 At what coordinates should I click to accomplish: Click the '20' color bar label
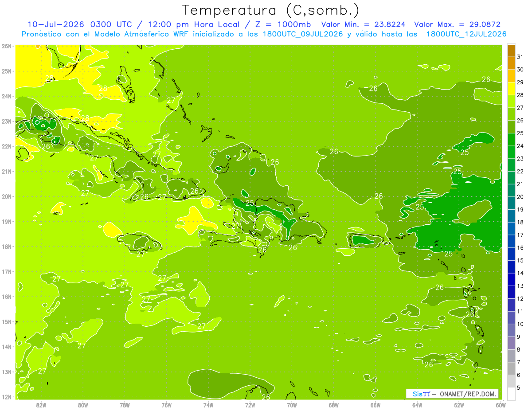[x=520, y=197]
